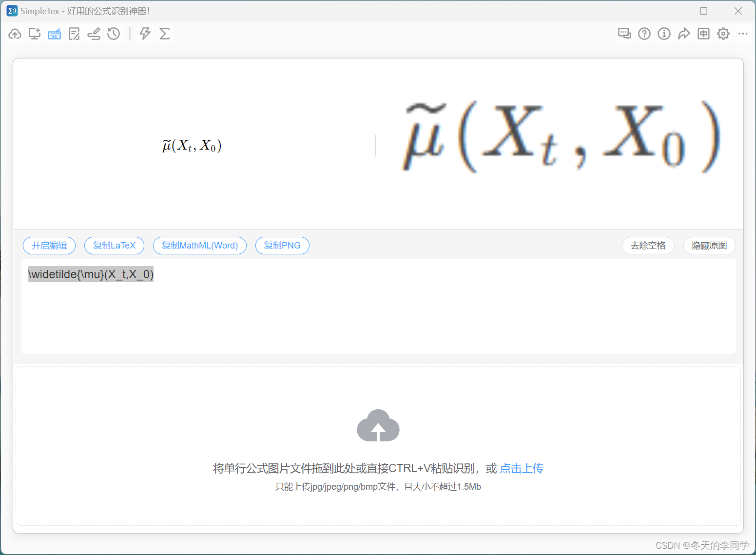Open the more options ellipsis menu
This screenshot has height=555, width=756.
[743, 34]
